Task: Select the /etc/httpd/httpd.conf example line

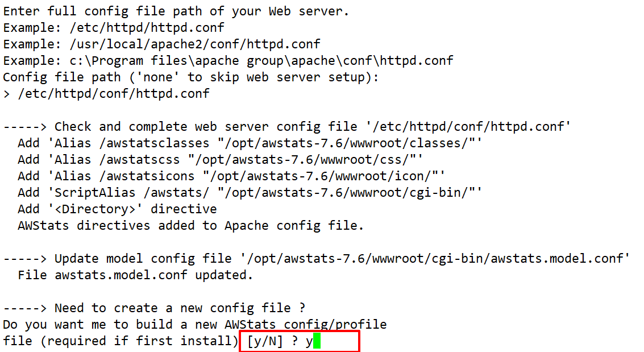Action: coord(114,27)
